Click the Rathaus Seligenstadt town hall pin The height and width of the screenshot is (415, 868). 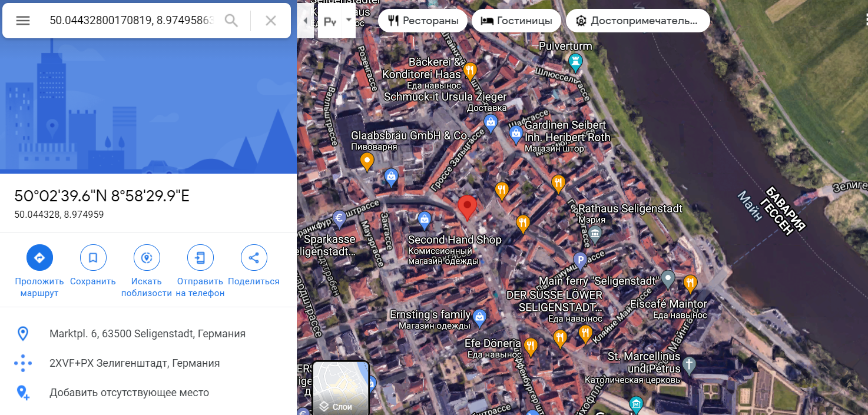click(595, 234)
